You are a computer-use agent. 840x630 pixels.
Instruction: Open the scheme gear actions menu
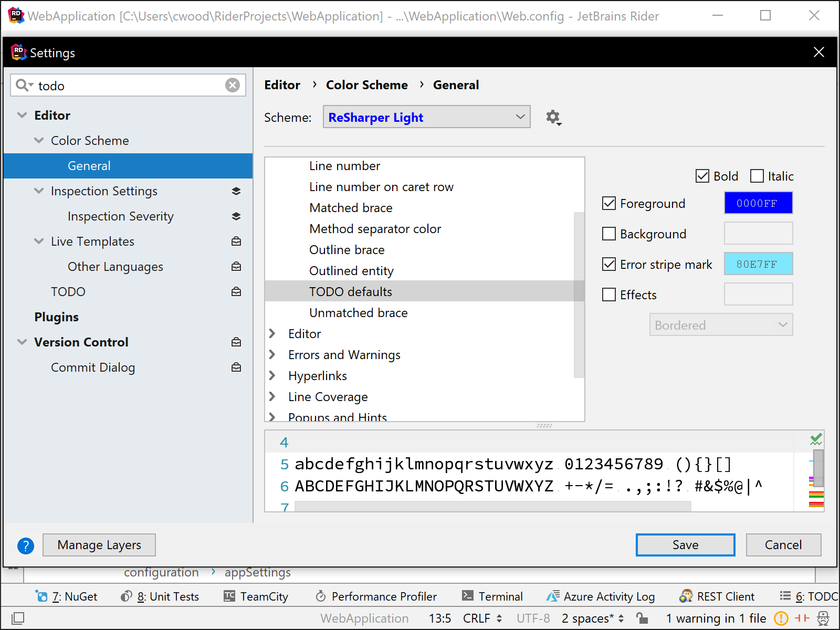tap(553, 117)
